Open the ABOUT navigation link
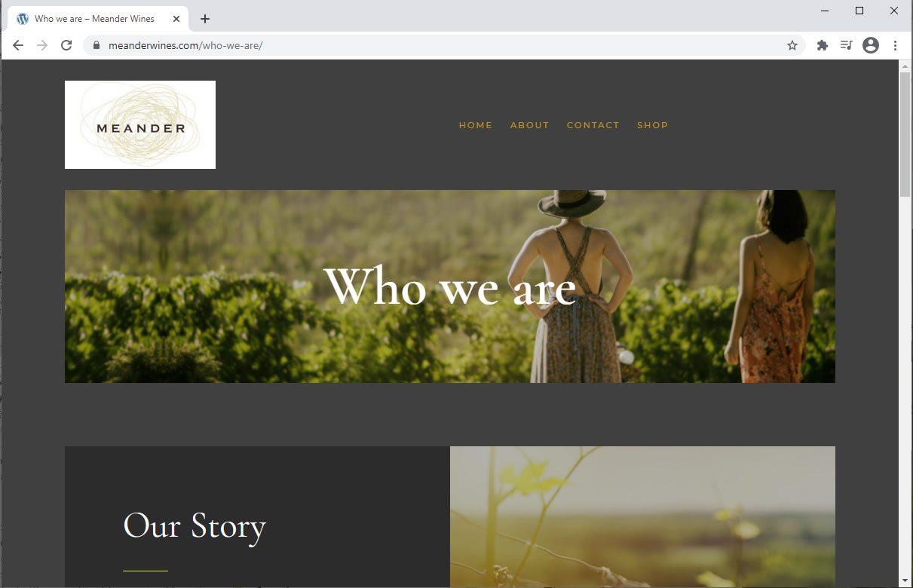913x588 pixels. [530, 125]
